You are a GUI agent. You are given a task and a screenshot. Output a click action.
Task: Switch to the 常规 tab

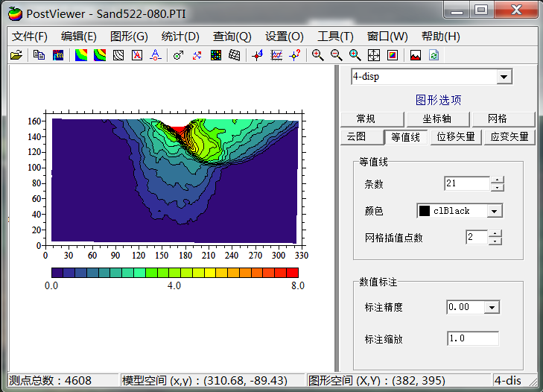pos(372,119)
